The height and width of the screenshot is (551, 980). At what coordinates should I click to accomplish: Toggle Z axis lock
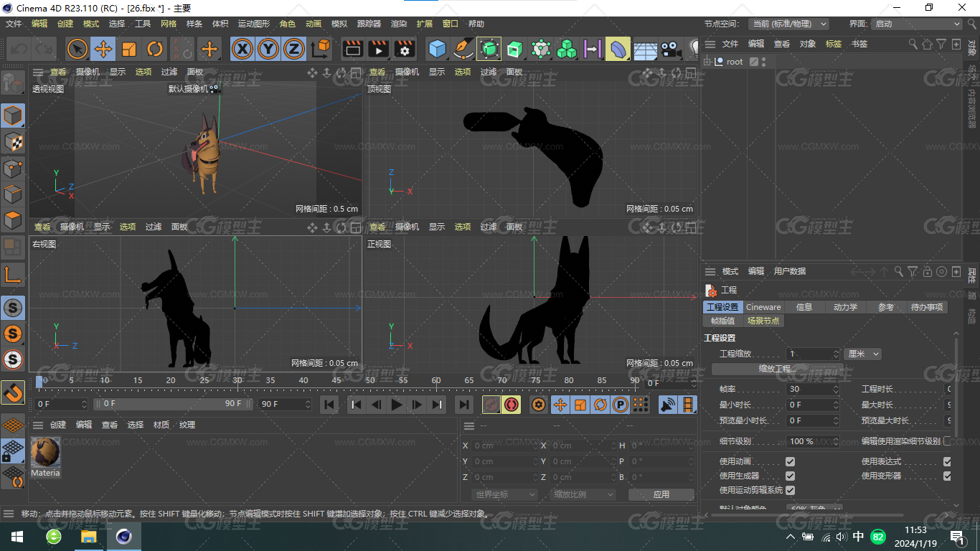pos(293,49)
